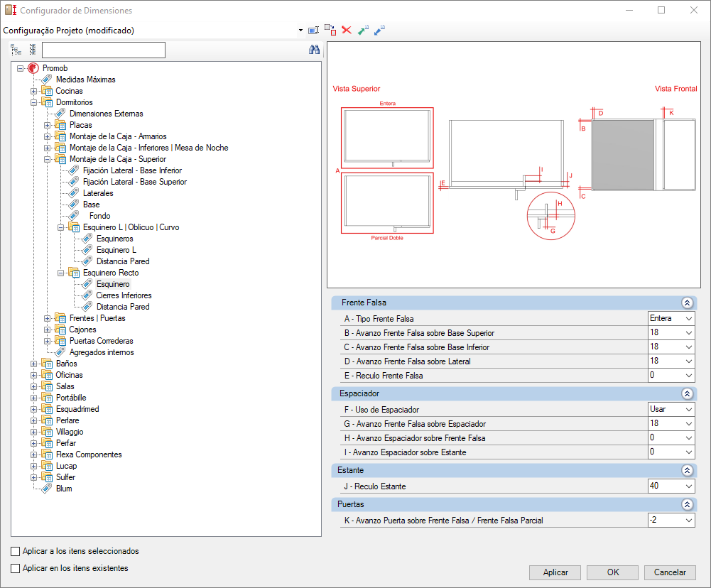Click the Placas folder icon
711x588 pixels.
(60, 125)
